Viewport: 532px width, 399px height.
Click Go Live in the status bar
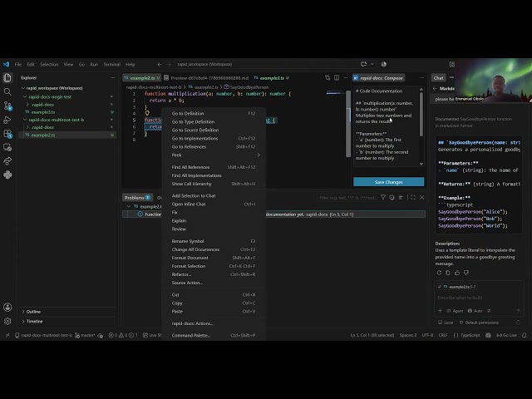pos(506,335)
